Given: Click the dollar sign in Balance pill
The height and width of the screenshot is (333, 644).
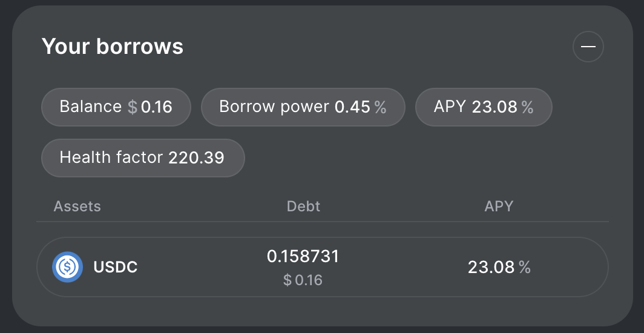Looking at the screenshot, I should 133,107.
